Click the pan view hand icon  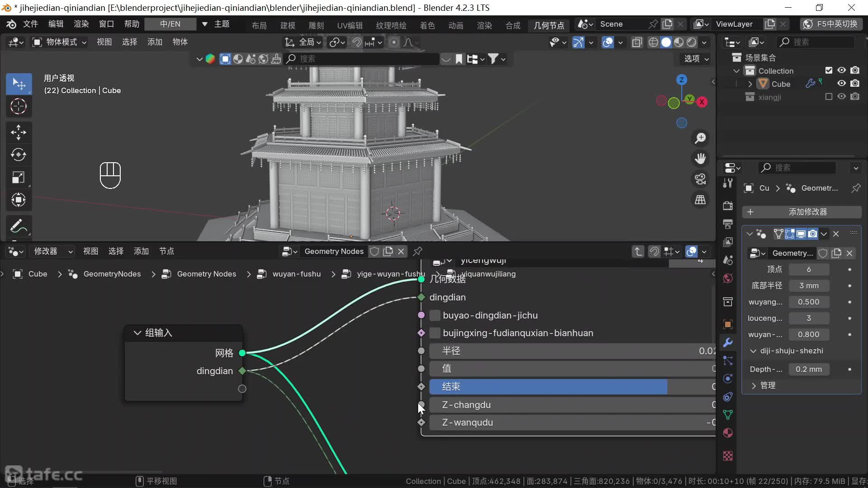coord(700,159)
